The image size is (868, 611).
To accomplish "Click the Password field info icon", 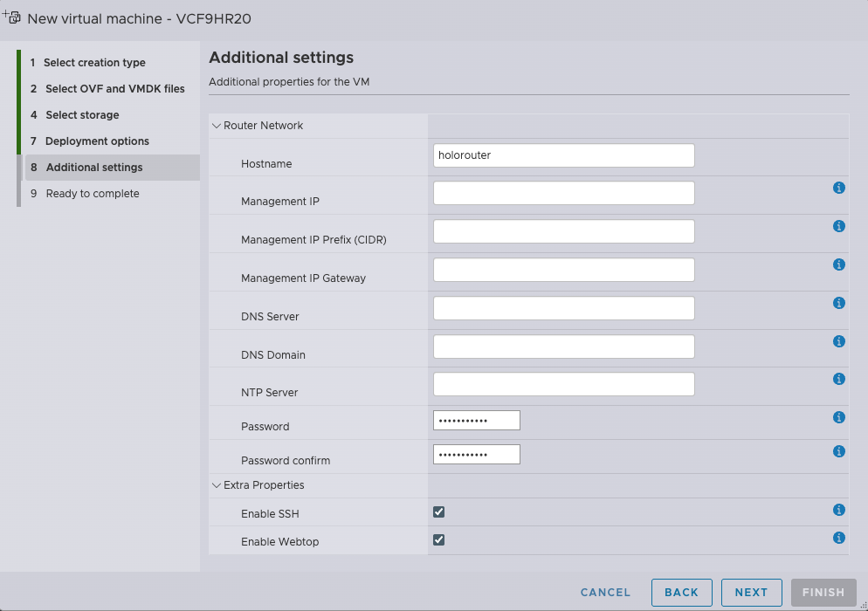I will (838, 417).
